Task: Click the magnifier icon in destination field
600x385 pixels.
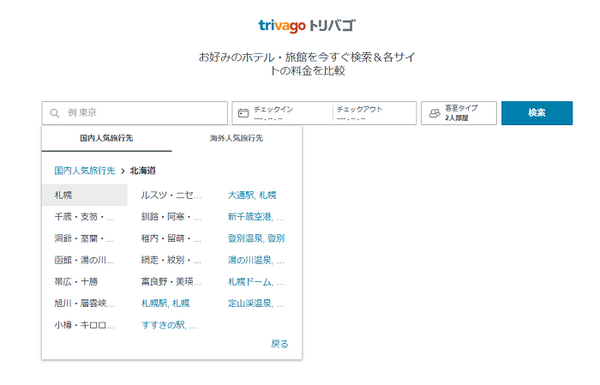Action: click(x=55, y=113)
